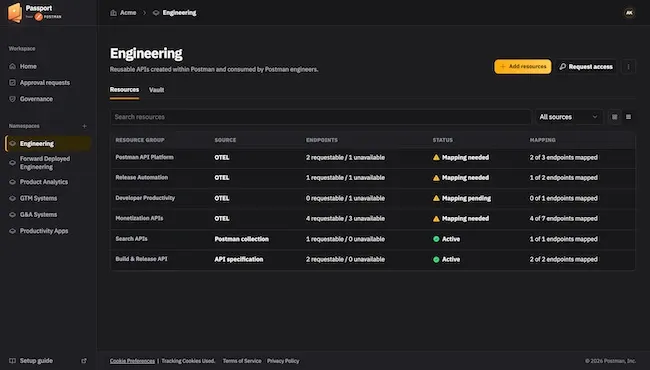The width and height of the screenshot is (650, 370).
Task: Click the Mapping pending status
Action: pos(466,198)
